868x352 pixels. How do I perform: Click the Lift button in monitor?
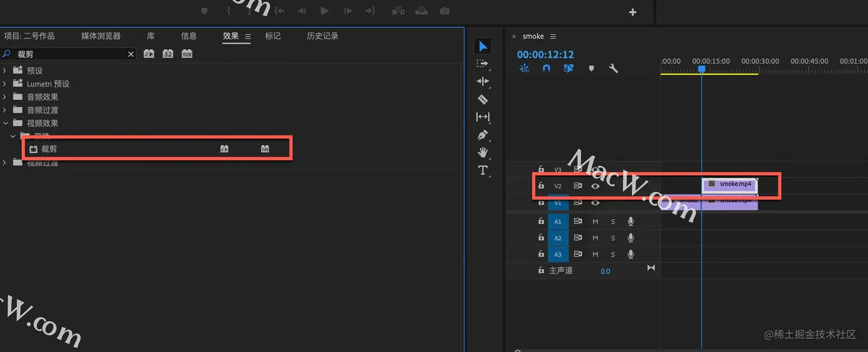398,11
